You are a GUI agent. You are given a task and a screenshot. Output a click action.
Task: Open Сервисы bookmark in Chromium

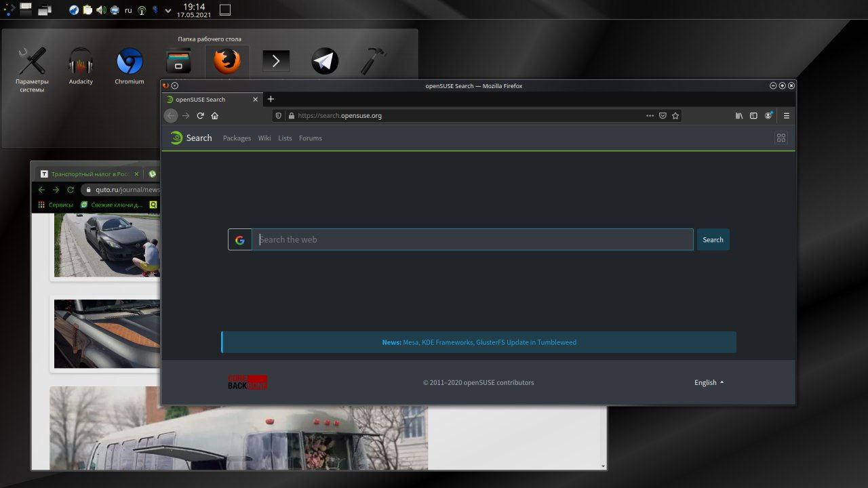[x=56, y=205]
